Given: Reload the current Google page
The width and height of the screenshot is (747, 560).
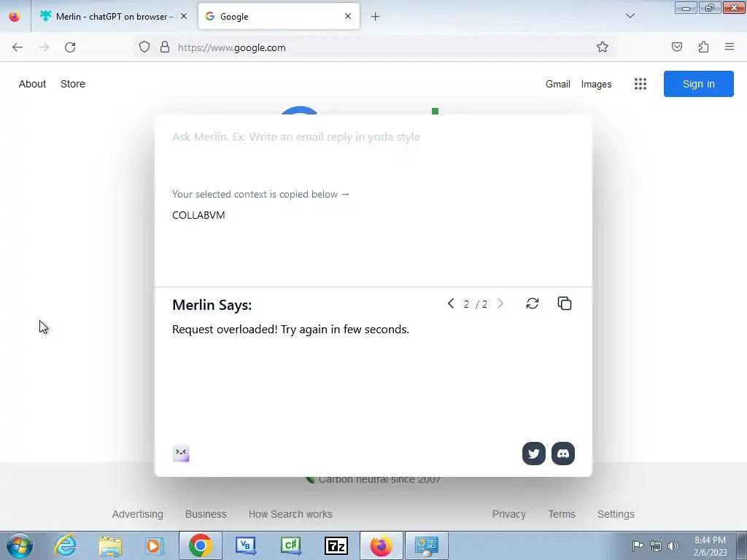Looking at the screenshot, I should [70, 47].
